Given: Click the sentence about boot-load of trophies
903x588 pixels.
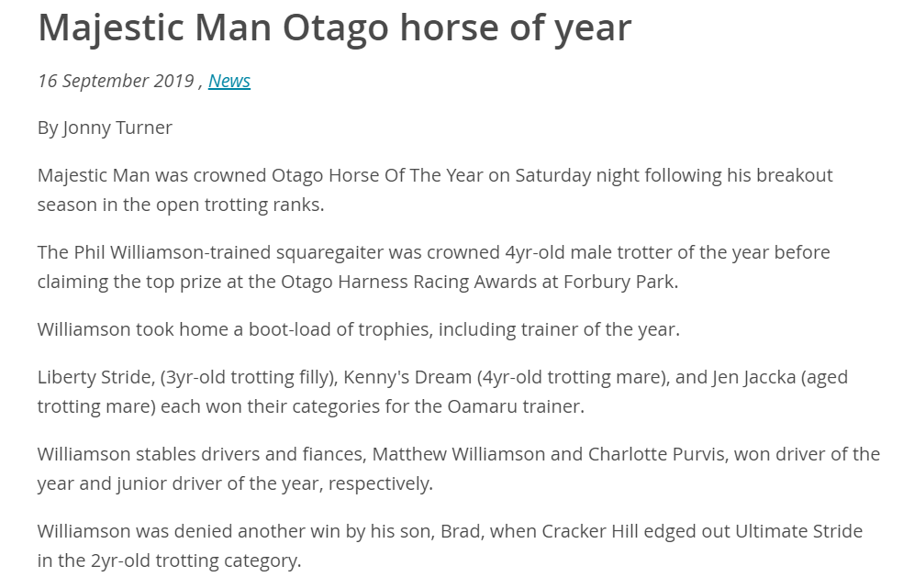Looking at the screenshot, I should tap(359, 329).
